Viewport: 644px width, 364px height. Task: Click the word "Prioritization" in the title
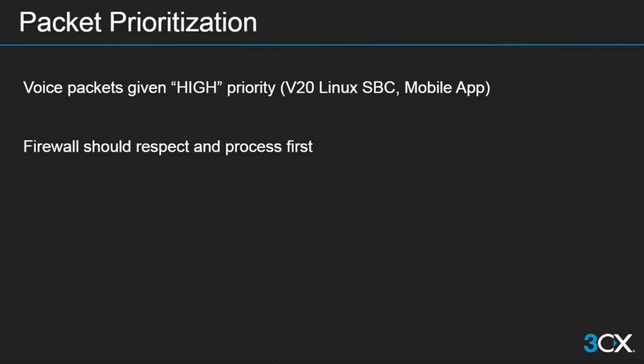tap(183, 23)
